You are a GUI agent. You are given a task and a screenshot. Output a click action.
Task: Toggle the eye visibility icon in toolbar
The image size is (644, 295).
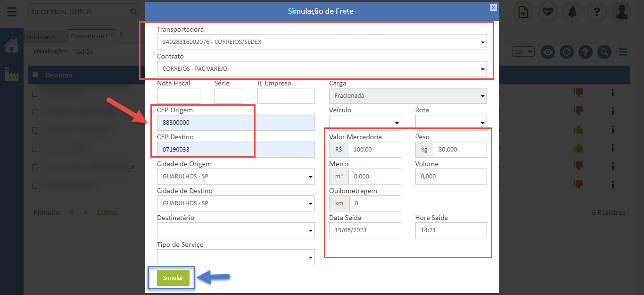tap(547, 52)
